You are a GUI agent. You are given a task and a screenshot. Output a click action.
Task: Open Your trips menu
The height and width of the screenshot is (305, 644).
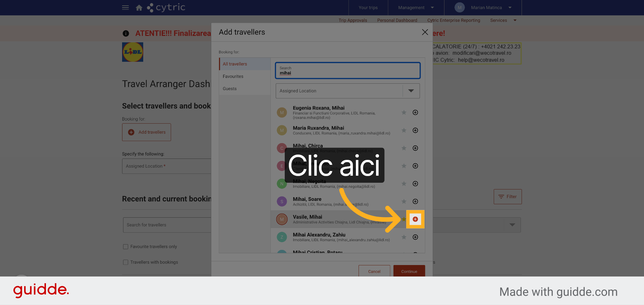click(368, 7)
